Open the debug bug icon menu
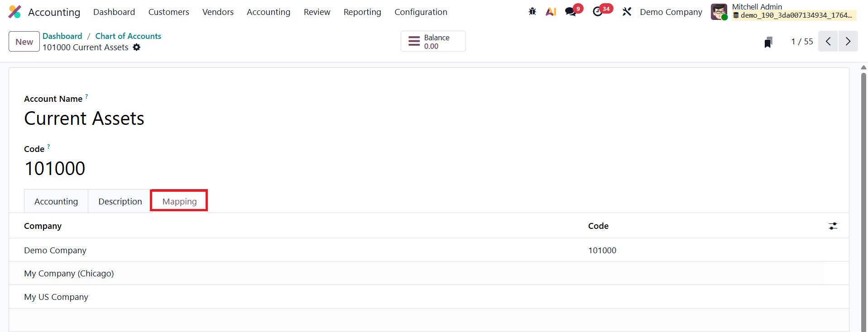The height and width of the screenshot is (332, 868). click(x=532, y=12)
